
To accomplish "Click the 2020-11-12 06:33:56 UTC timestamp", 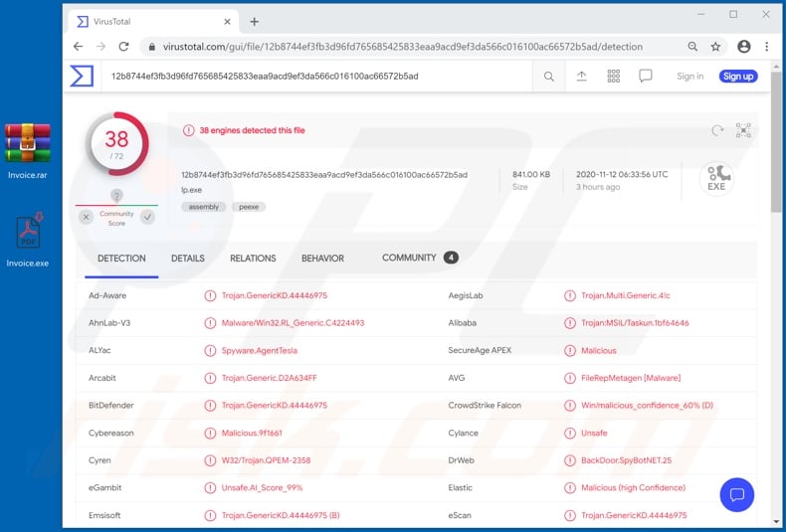I will 622,174.
